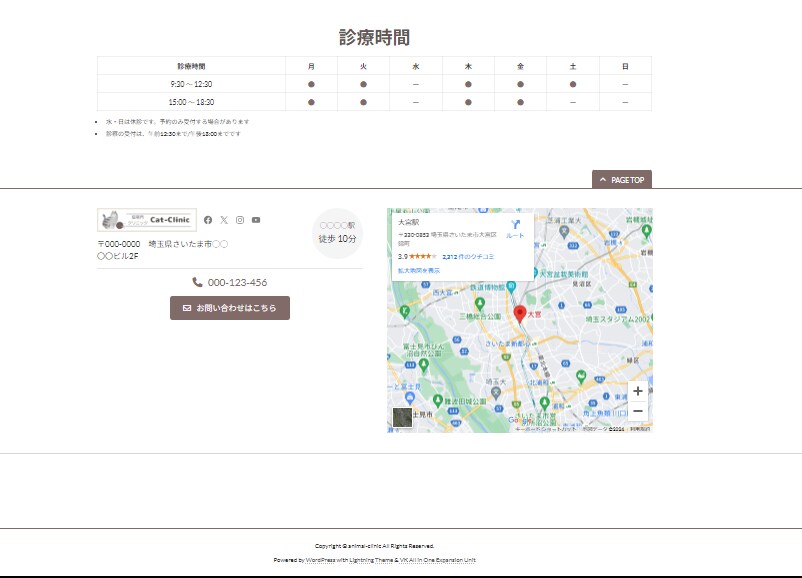Click the 水 column header in schedule
The height and width of the screenshot is (578, 802).
click(x=416, y=66)
